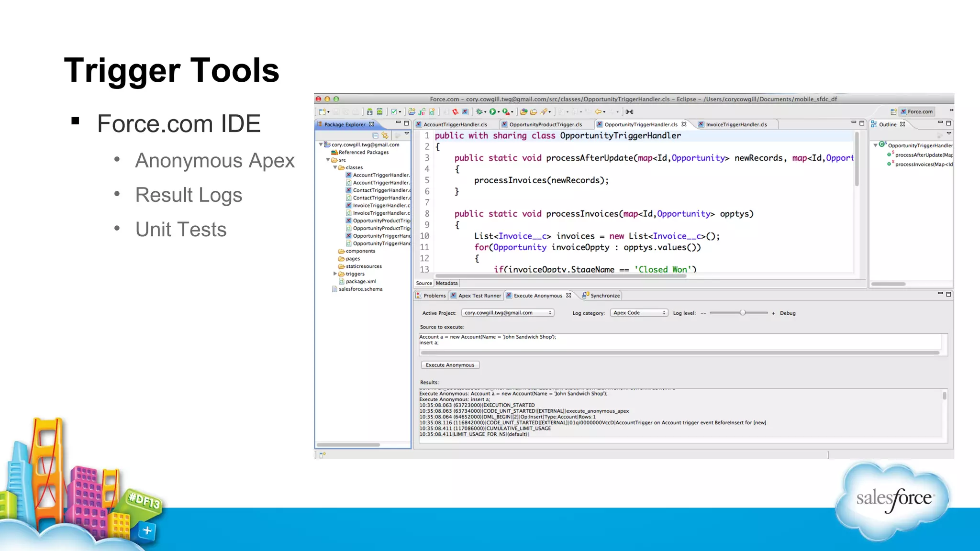Click Collapse All in Package Explorer
Image resolution: width=980 pixels, height=551 pixels.
pos(375,135)
